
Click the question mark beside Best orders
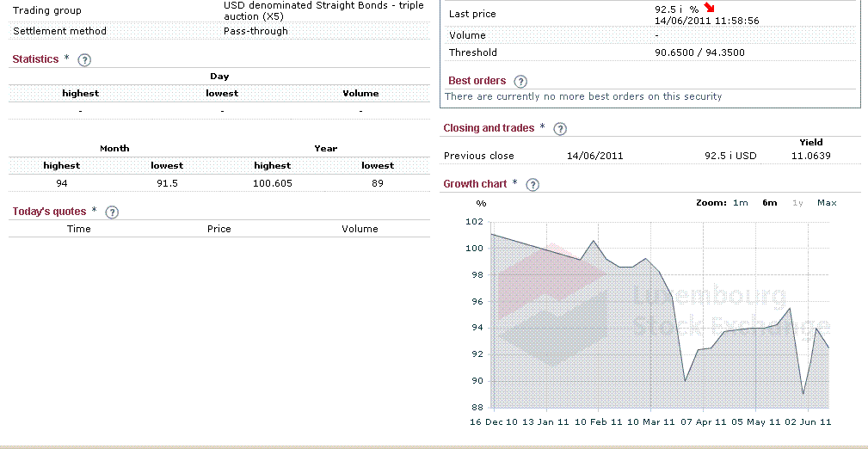coord(520,82)
